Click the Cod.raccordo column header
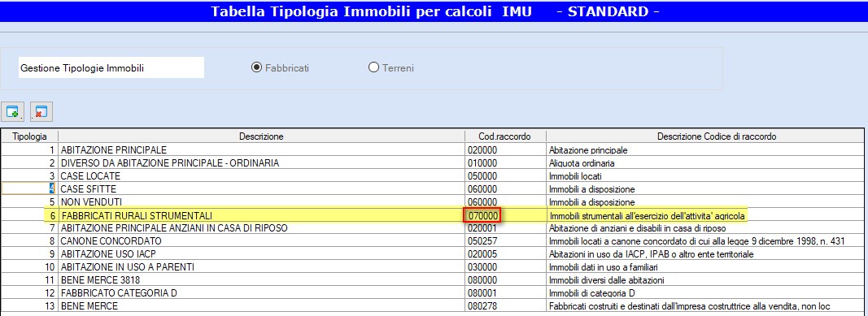Image resolution: width=868 pixels, height=316 pixels. tap(505, 136)
